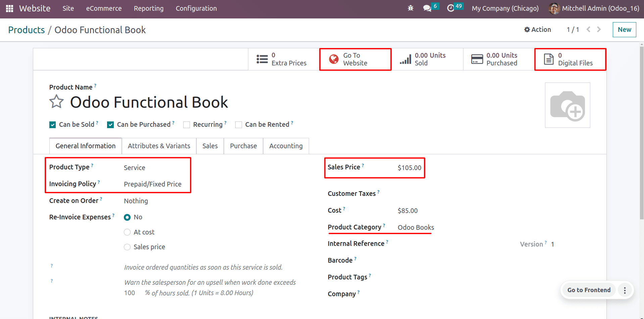This screenshot has height=319, width=644.
Task: Uncheck the Can be Sold checkbox
Action: tap(53, 125)
